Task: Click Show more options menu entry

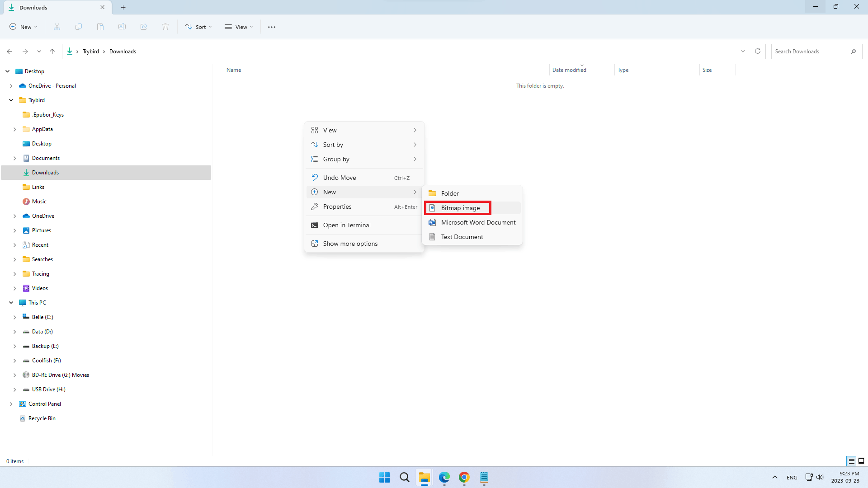Action: (x=350, y=244)
